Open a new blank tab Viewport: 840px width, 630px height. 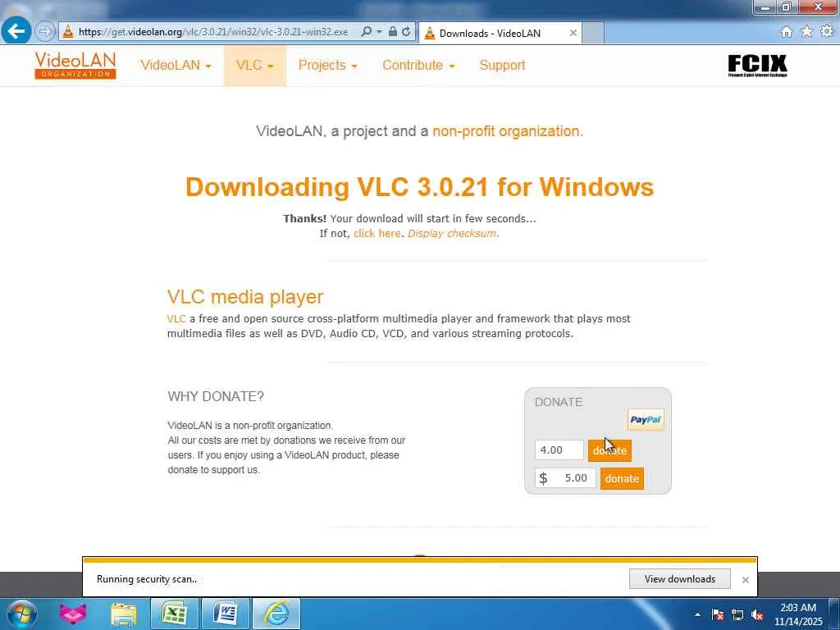[593, 33]
